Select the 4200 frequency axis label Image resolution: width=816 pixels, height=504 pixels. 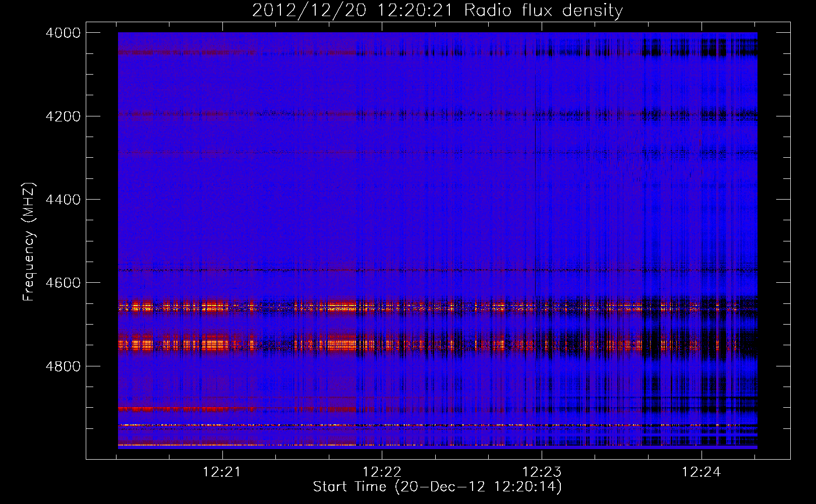63,116
